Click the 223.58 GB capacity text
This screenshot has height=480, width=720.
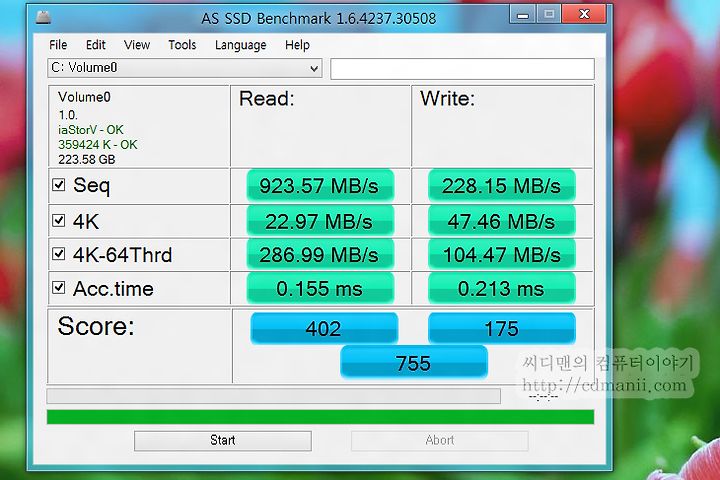click(x=86, y=159)
